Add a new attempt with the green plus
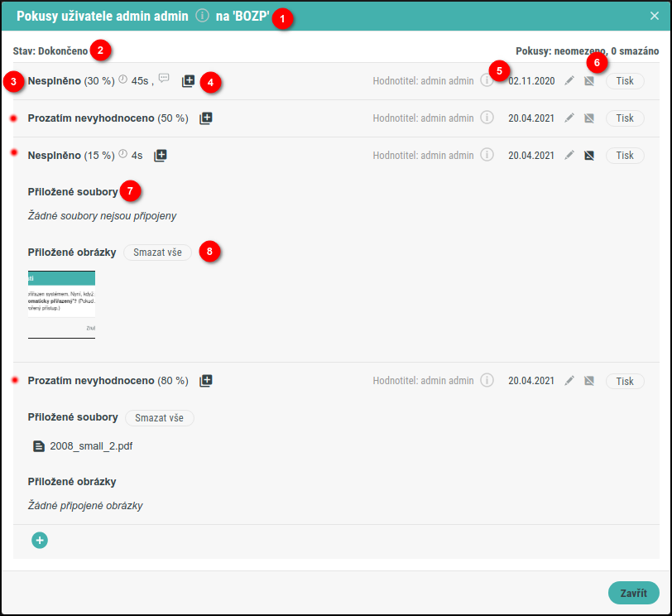 [x=40, y=540]
